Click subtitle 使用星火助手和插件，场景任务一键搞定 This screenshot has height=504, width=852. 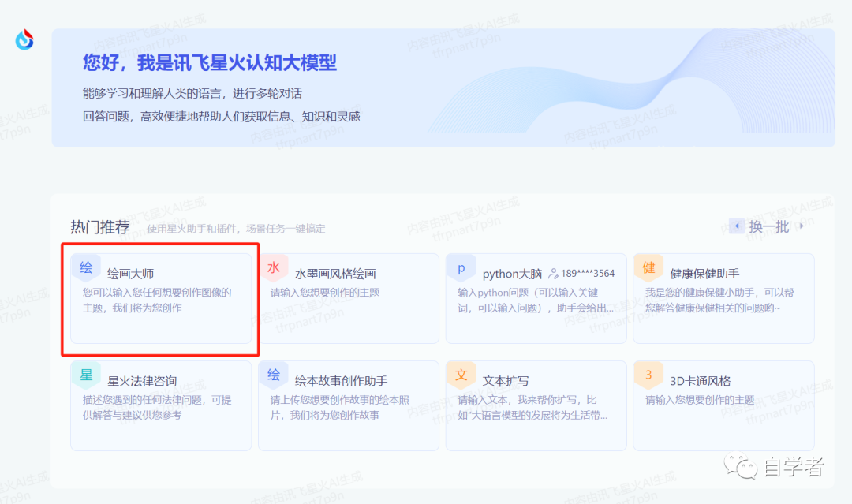coord(237,229)
